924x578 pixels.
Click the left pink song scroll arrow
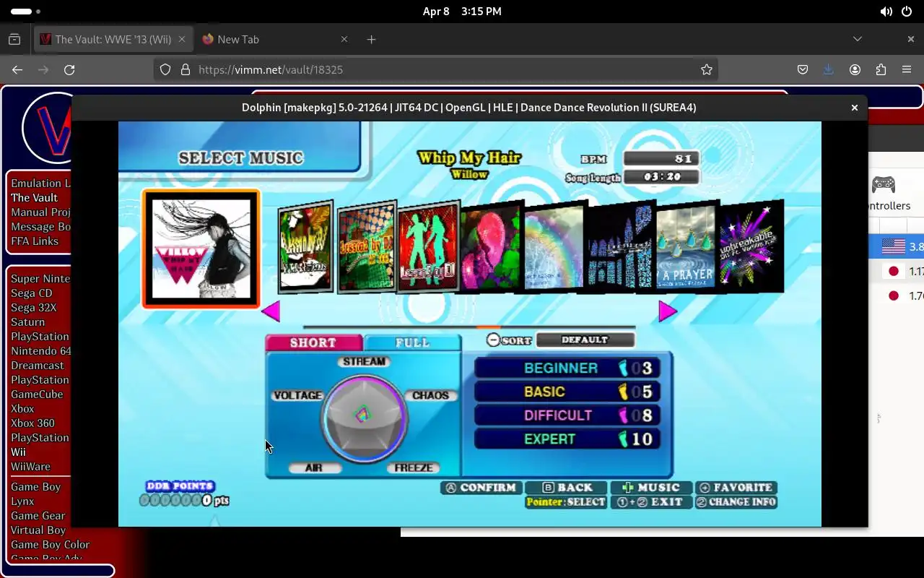(271, 311)
